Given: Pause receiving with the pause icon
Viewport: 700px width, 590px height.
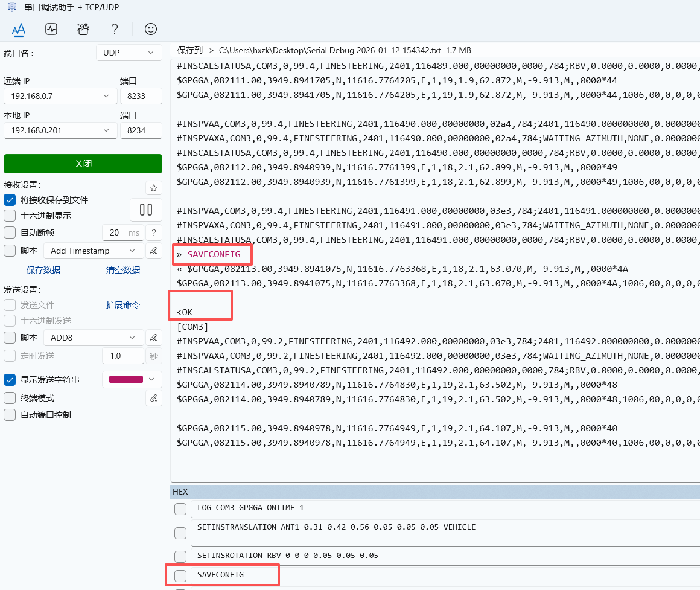Looking at the screenshot, I should [146, 210].
